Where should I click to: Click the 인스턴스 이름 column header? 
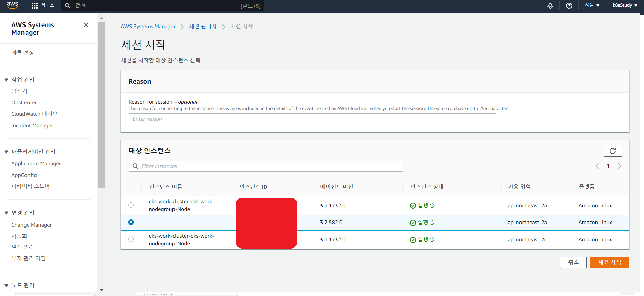point(166,187)
